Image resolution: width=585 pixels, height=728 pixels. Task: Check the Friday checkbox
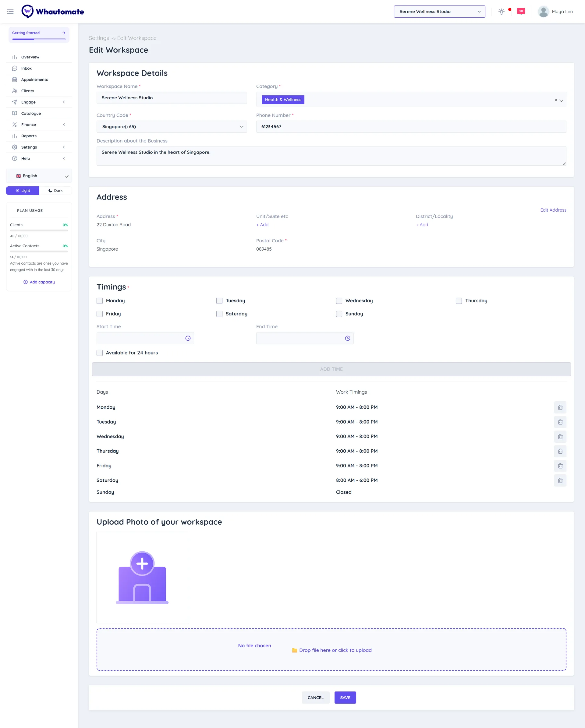100,314
